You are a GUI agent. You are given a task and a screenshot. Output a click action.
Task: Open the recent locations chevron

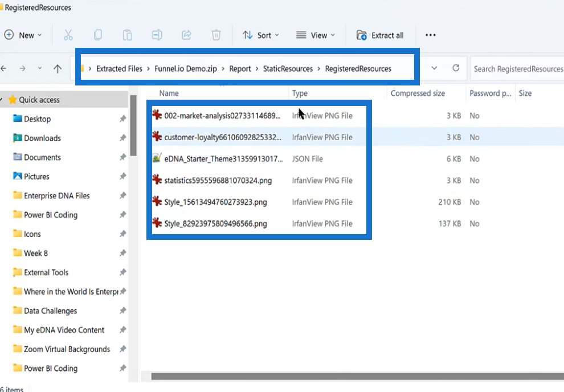[40, 68]
